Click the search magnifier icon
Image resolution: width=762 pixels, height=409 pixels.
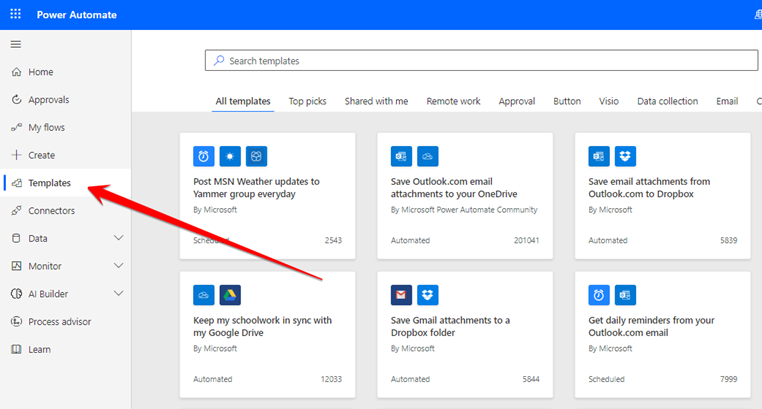click(x=219, y=60)
